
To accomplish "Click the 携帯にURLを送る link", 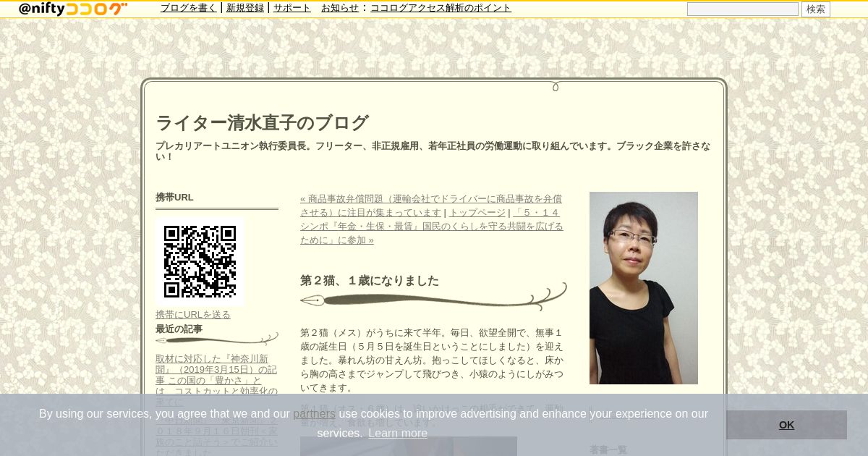I will pos(193,314).
